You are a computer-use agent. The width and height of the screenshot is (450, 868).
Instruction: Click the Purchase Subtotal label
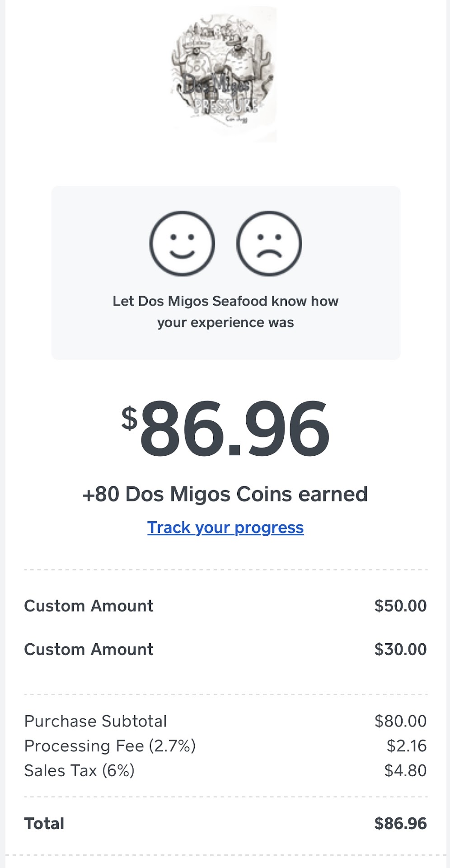(95, 721)
